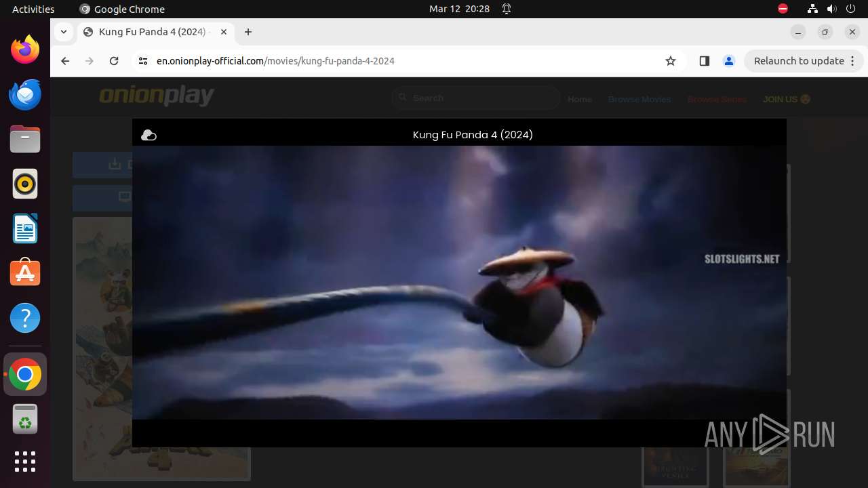Open the Help icon in the dock
Screen dimensions: 868x488
[25, 318]
